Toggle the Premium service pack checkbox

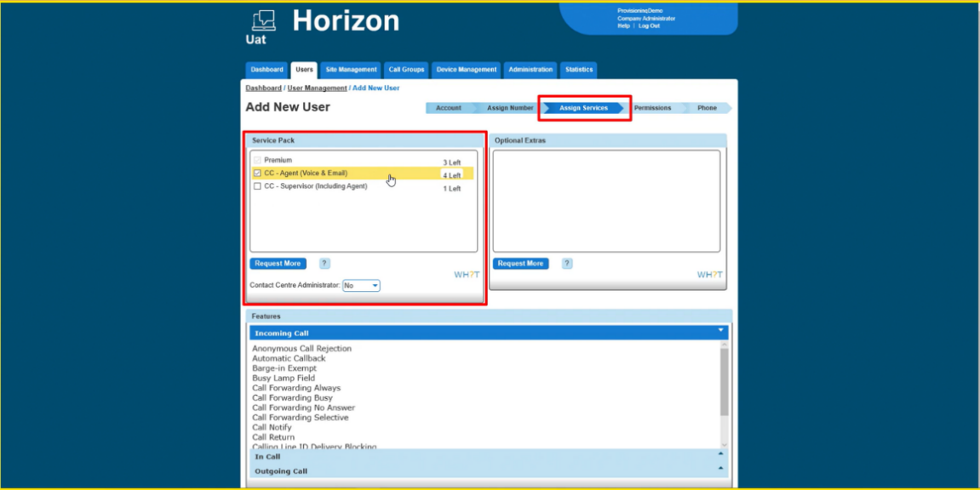[x=257, y=161]
